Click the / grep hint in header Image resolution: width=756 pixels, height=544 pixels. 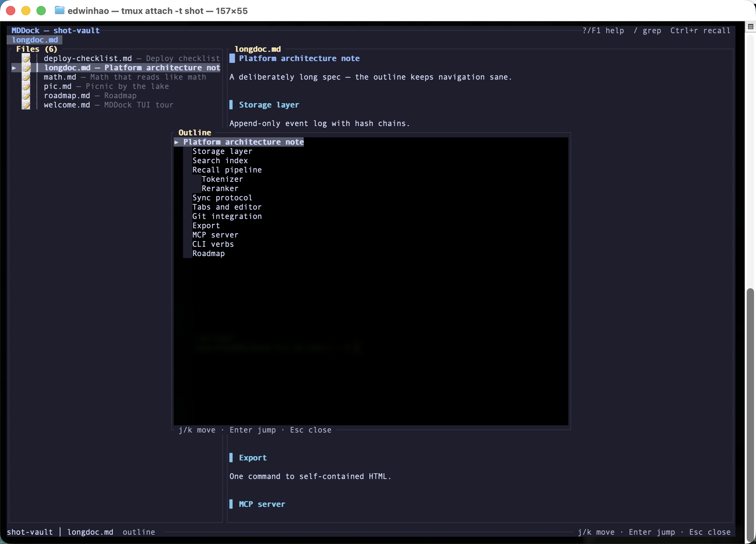(647, 31)
